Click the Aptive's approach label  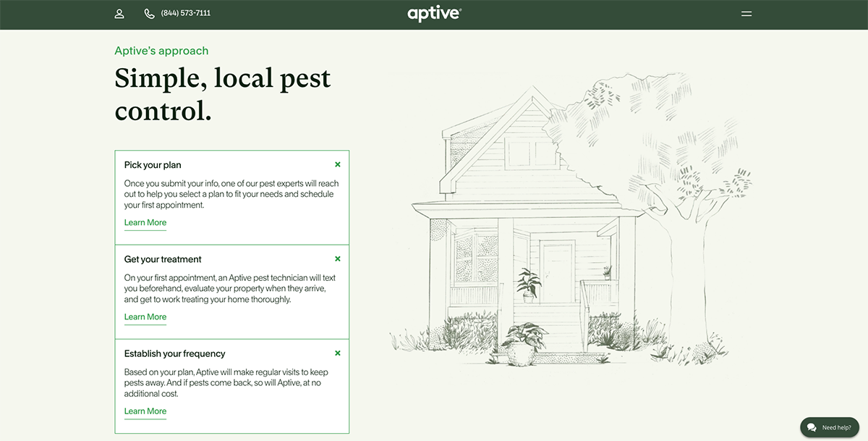(161, 51)
